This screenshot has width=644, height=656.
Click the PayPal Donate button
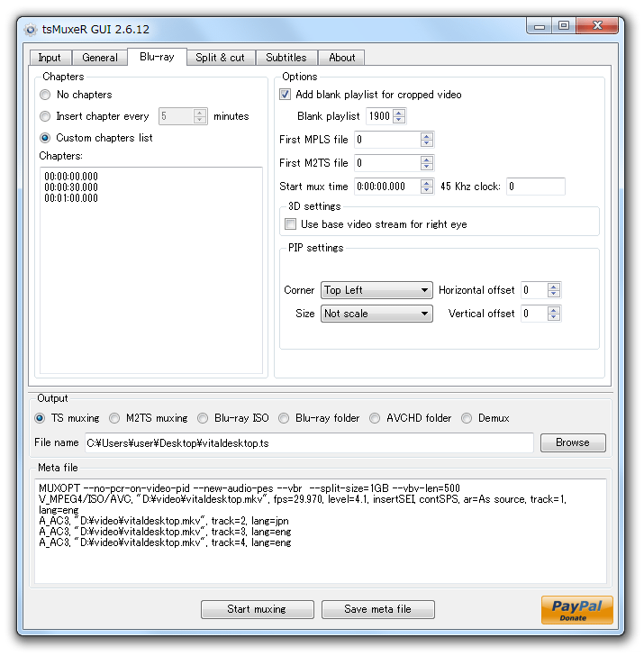pyautogui.click(x=576, y=610)
